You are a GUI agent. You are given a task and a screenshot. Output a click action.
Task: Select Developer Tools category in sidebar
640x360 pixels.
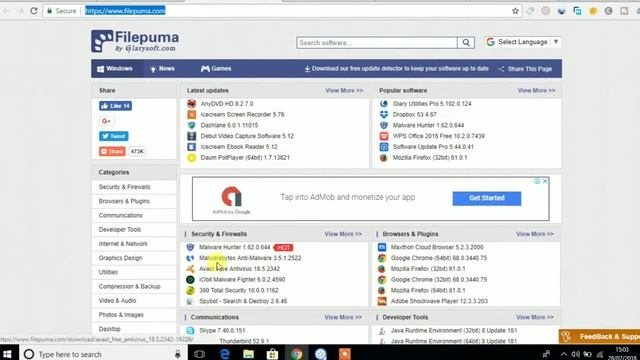120,230
